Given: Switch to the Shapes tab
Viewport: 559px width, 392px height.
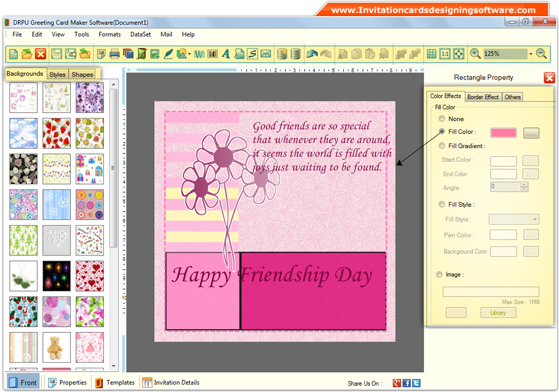Looking at the screenshot, I should 82,74.
